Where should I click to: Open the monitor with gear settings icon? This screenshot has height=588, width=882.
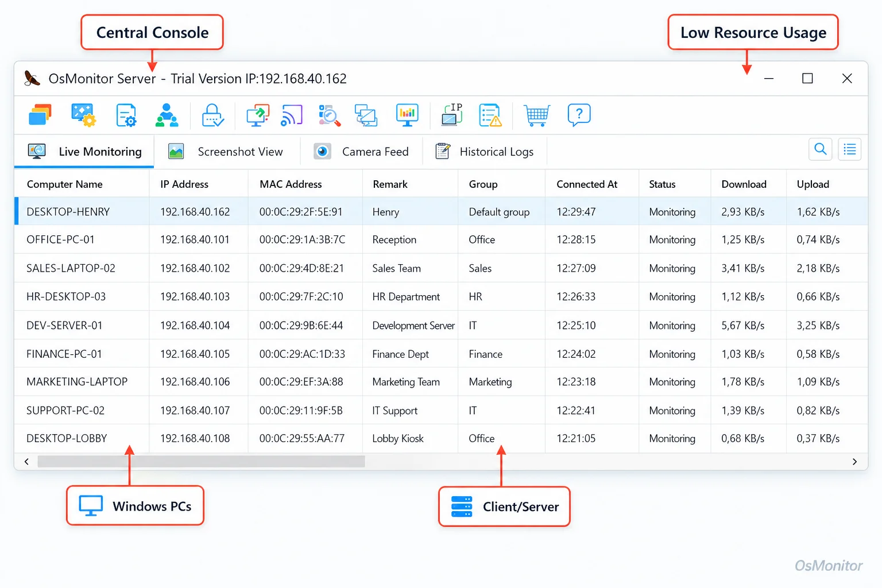[83, 115]
